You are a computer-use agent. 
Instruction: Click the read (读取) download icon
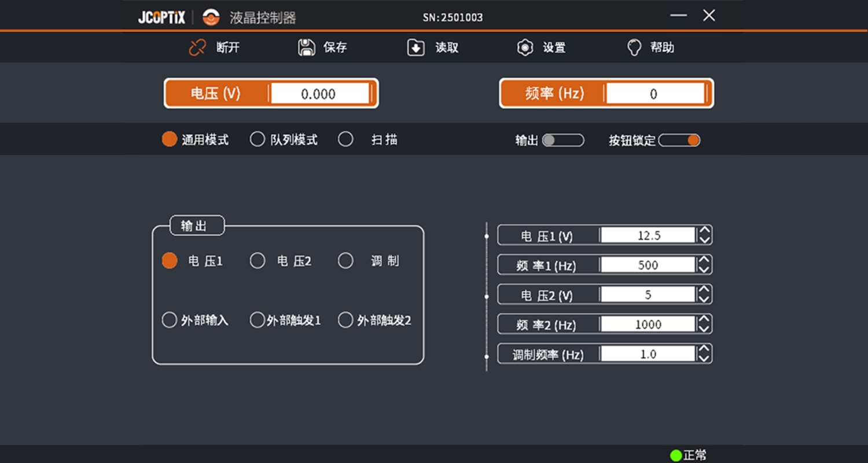[x=415, y=47]
